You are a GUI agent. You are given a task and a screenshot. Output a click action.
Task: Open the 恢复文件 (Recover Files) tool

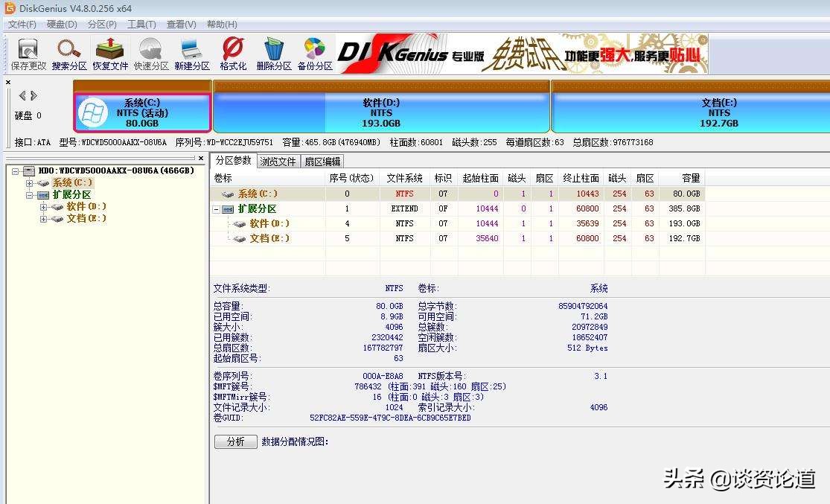[x=109, y=52]
